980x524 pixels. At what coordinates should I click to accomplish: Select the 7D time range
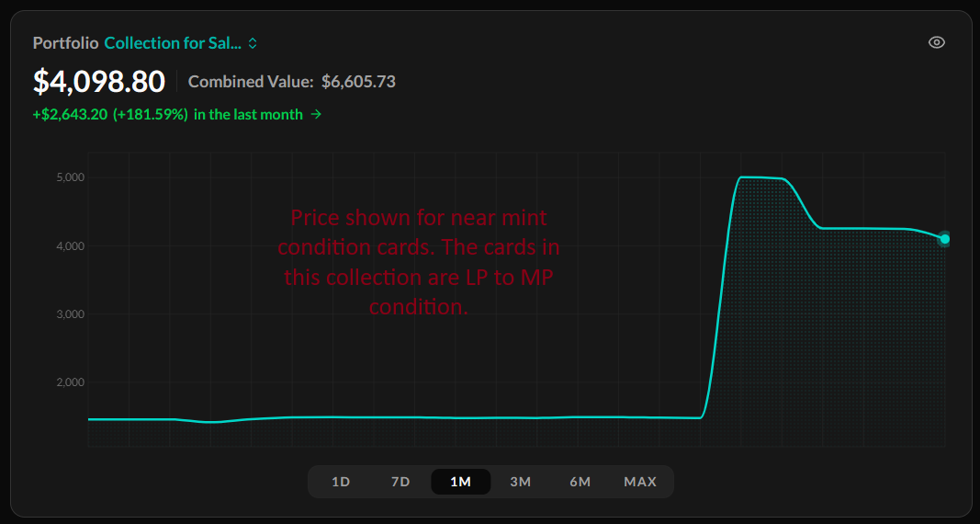400,482
